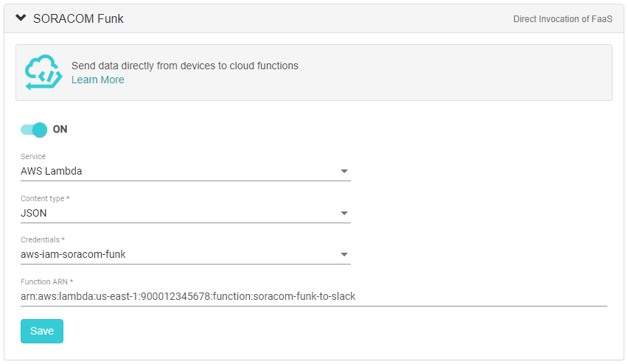Screen dimensions: 628x364
Task: Open the Credentials dropdown arrow
Action: (x=343, y=254)
